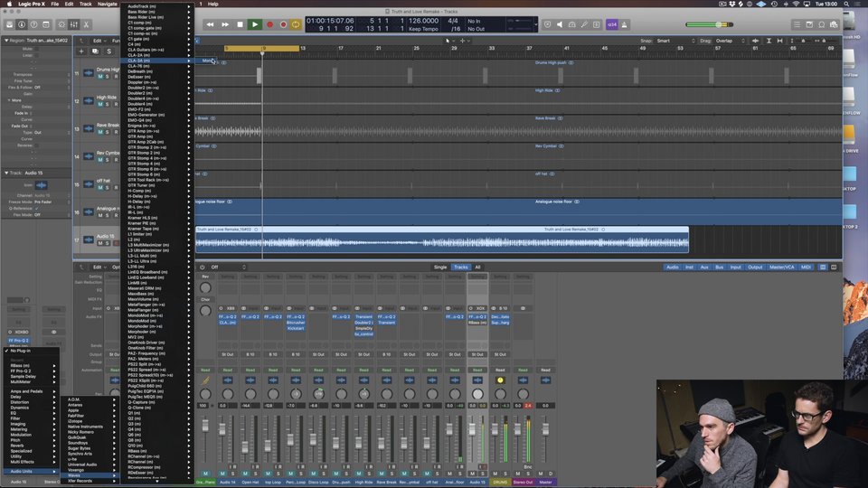Open the media Browsers icon
868x488 pixels.
[834, 24]
